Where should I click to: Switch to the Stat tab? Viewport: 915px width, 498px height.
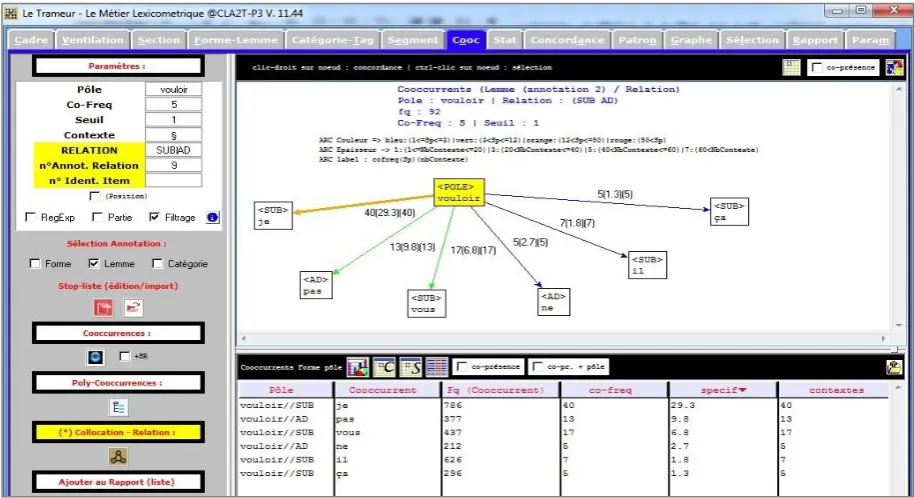[x=505, y=40]
